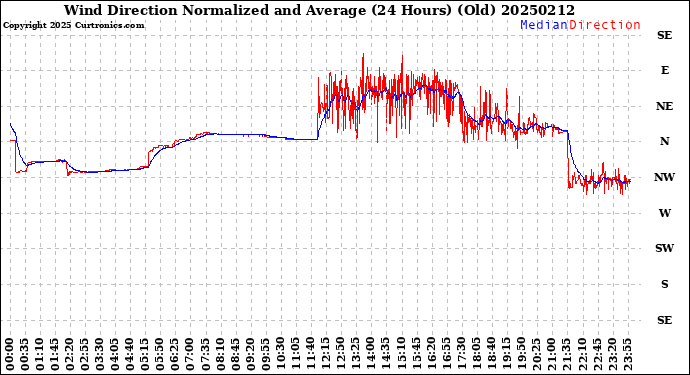Click the 09:20 time axis label
The image size is (690, 375).
[x=250, y=355]
